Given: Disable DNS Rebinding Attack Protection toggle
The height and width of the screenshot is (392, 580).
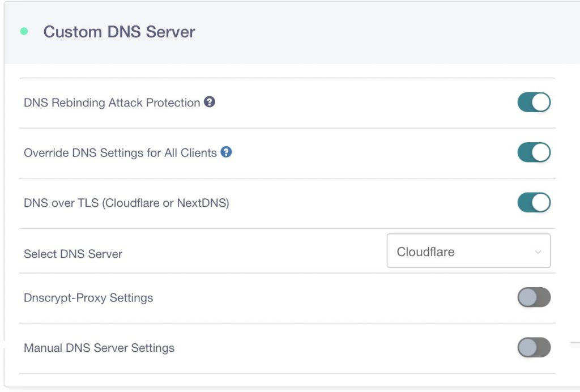Looking at the screenshot, I should 534,103.
